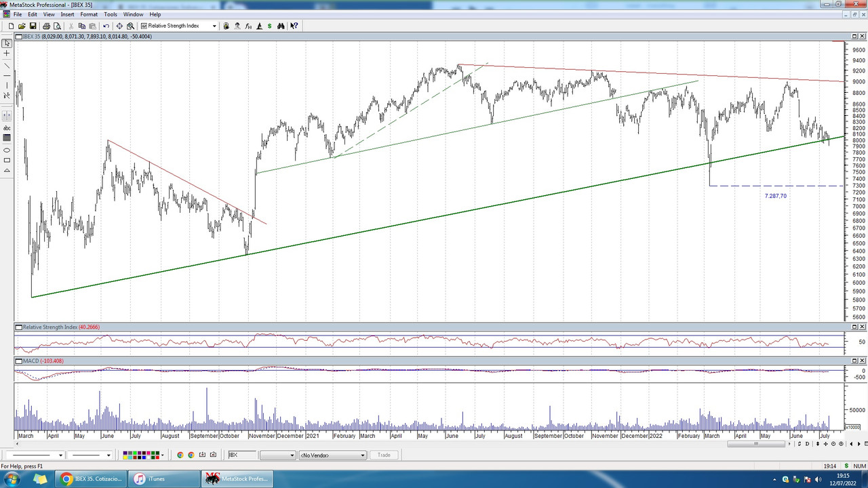Choose the rectangle drawing tool
Screen dimensions: 868x488
point(6,160)
